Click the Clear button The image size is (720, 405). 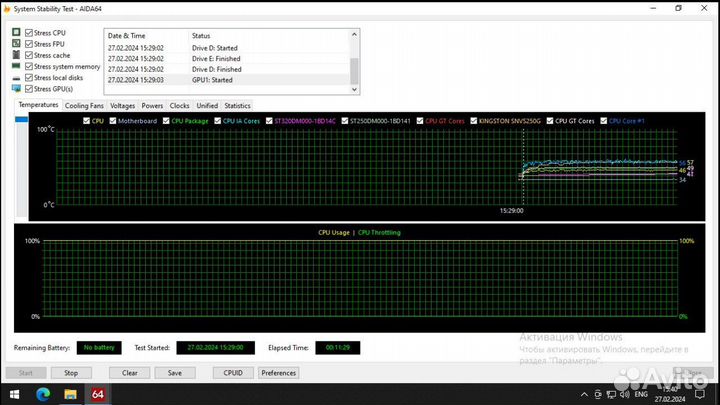(129, 373)
